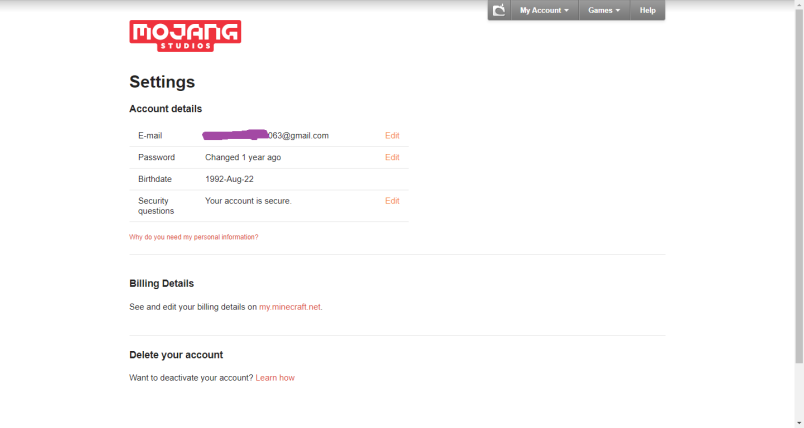
Task: Edit the E-mail address
Action: [392, 136]
